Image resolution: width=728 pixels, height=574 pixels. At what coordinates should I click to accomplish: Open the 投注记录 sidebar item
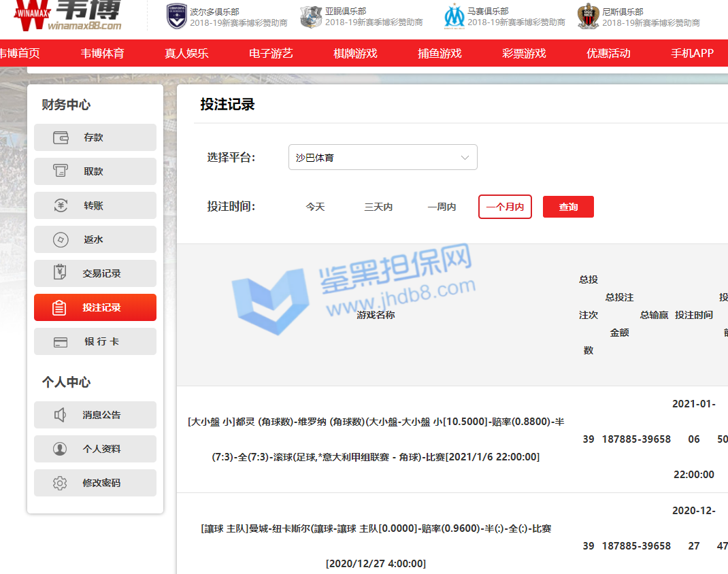95,307
